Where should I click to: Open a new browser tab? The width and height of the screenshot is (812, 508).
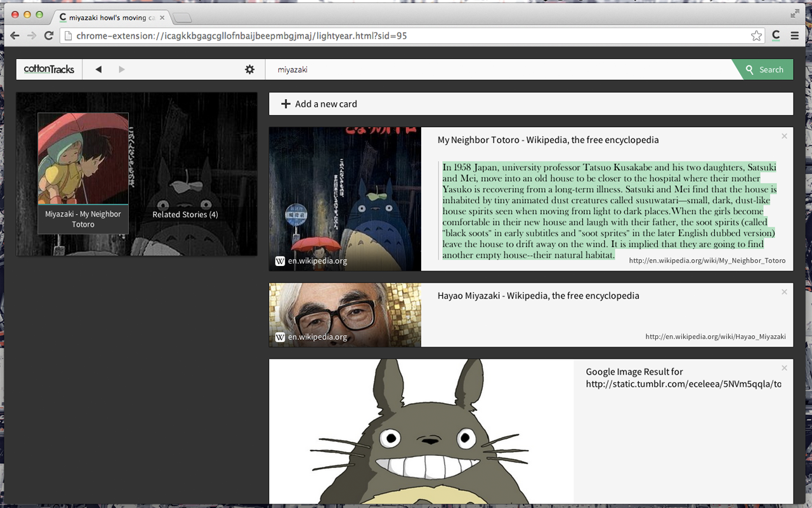(x=182, y=18)
